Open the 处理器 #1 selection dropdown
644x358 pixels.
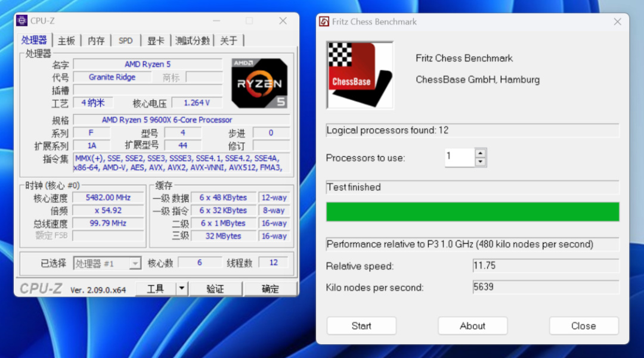click(x=107, y=263)
